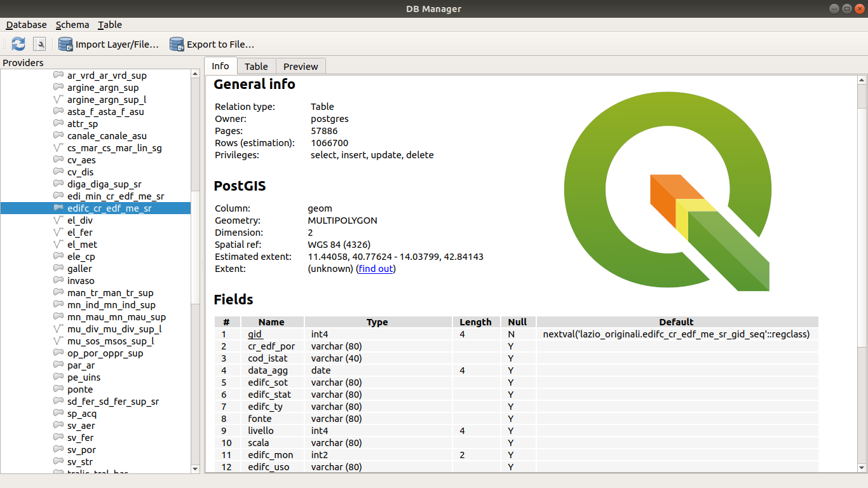The image size is (868, 488).
Task: Open the Schema menu
Action: tap(72, 25)
